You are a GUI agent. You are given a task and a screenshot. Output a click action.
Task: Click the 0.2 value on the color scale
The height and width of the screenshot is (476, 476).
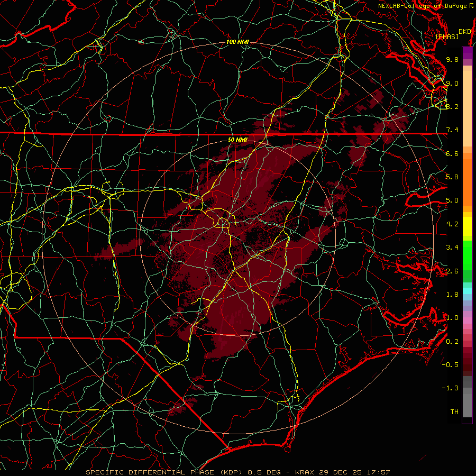[452, 342]
